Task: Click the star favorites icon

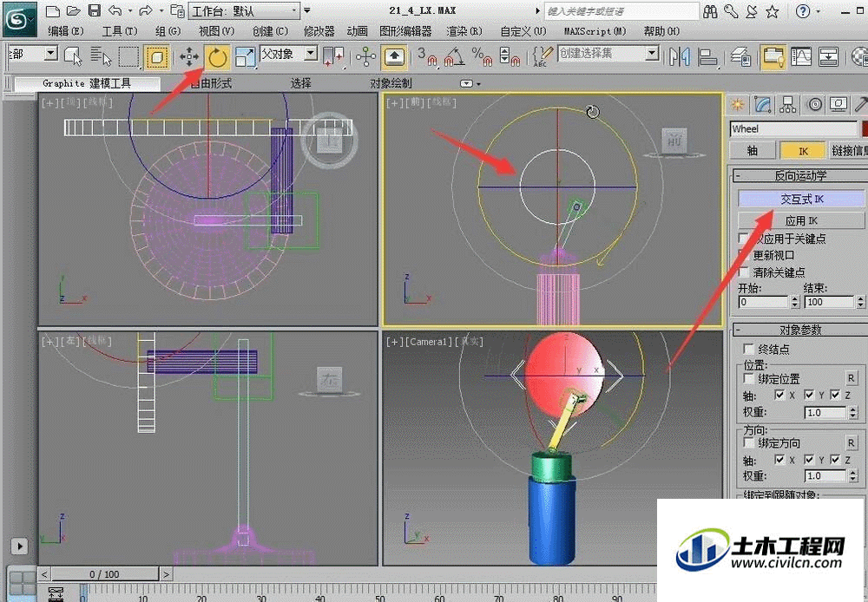Action: [773, 11]
